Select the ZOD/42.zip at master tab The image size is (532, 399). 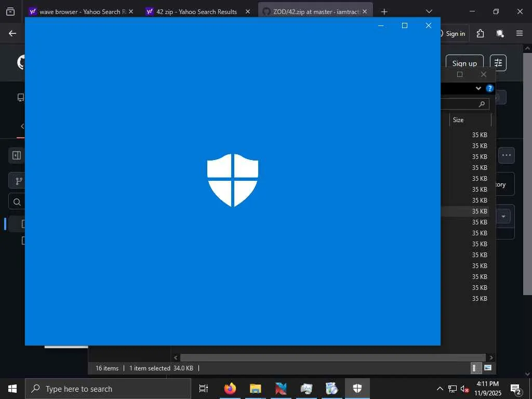[x=315, y=11]
